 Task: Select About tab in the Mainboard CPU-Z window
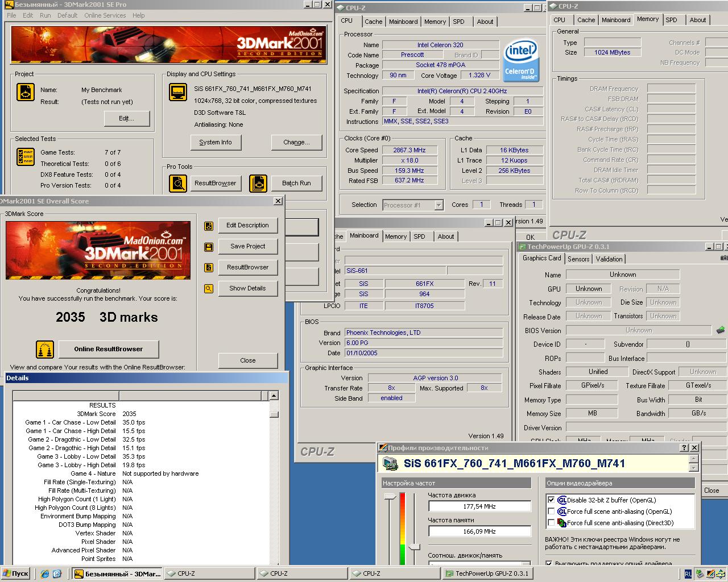coord(446,236)
